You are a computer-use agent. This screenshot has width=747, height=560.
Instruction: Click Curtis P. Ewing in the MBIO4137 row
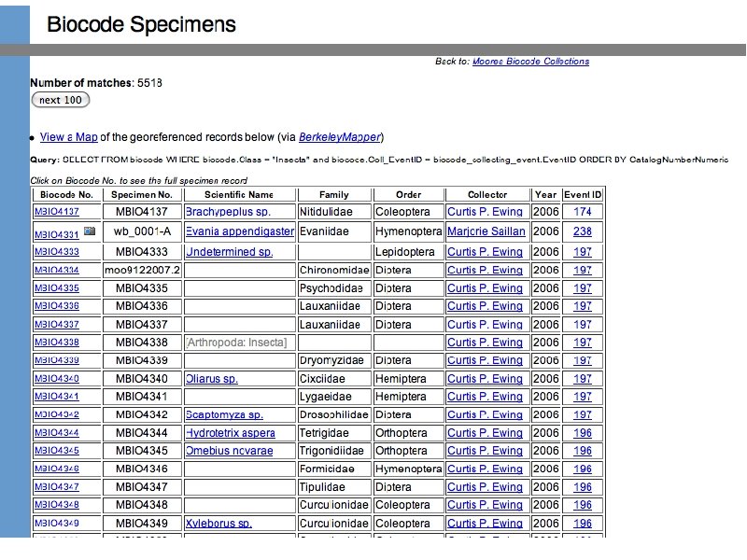click(x=485, y=212)
